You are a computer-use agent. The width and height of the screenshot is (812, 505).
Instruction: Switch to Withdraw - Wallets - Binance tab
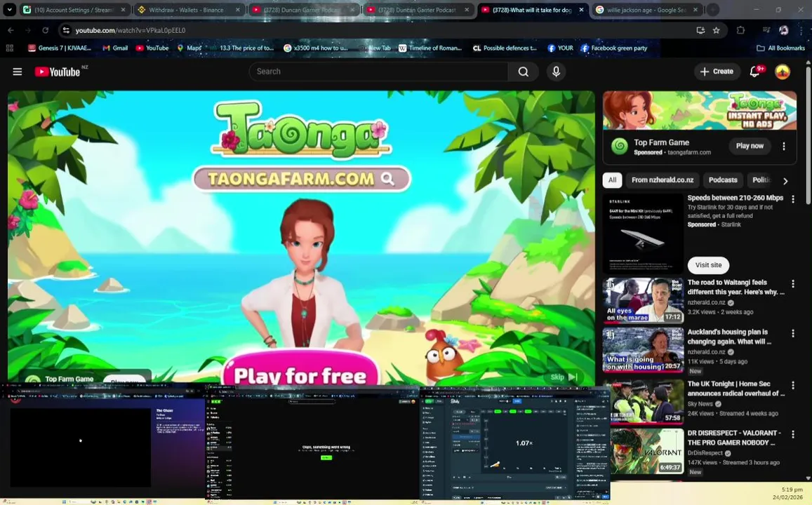188,10
